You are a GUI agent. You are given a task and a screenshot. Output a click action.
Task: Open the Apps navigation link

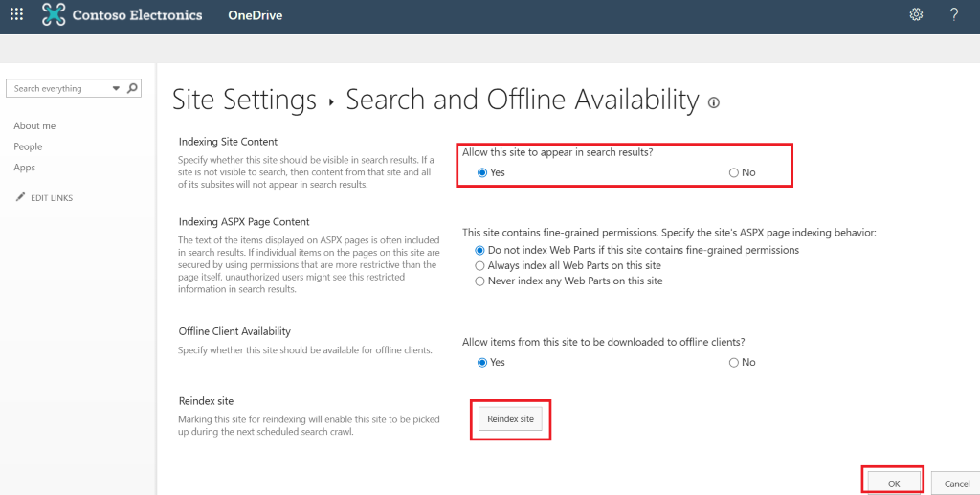24,168
